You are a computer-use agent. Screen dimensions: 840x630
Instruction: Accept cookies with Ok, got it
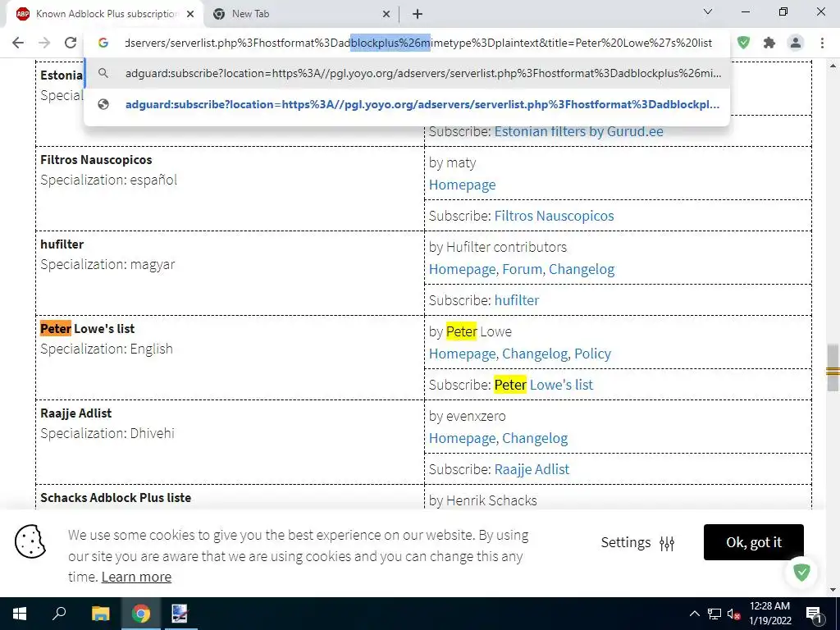pyautogui.click(x=754, y=542)
